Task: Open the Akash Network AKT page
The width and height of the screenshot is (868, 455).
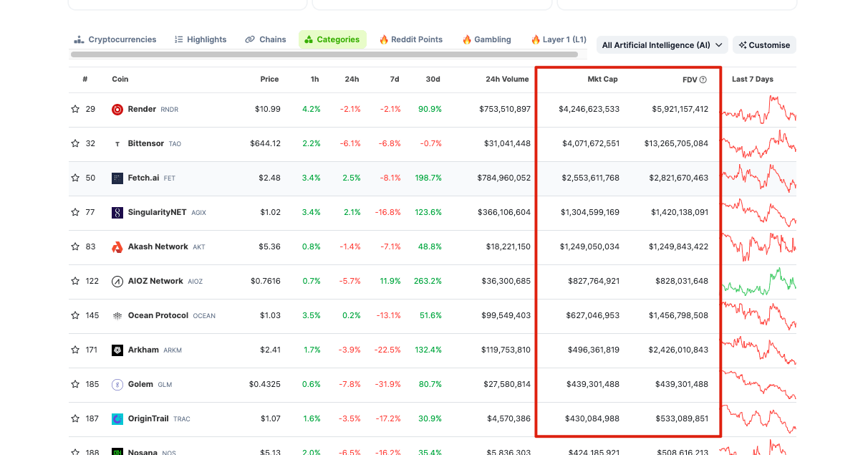Action: click(x=166, y=247)
